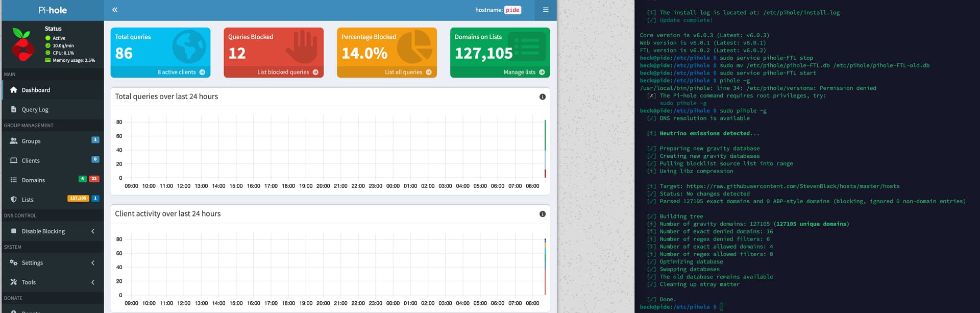Click the Groups people icon
Image resolution: width=980 pixels, height=313 pixels.
(x=14, y=141)
